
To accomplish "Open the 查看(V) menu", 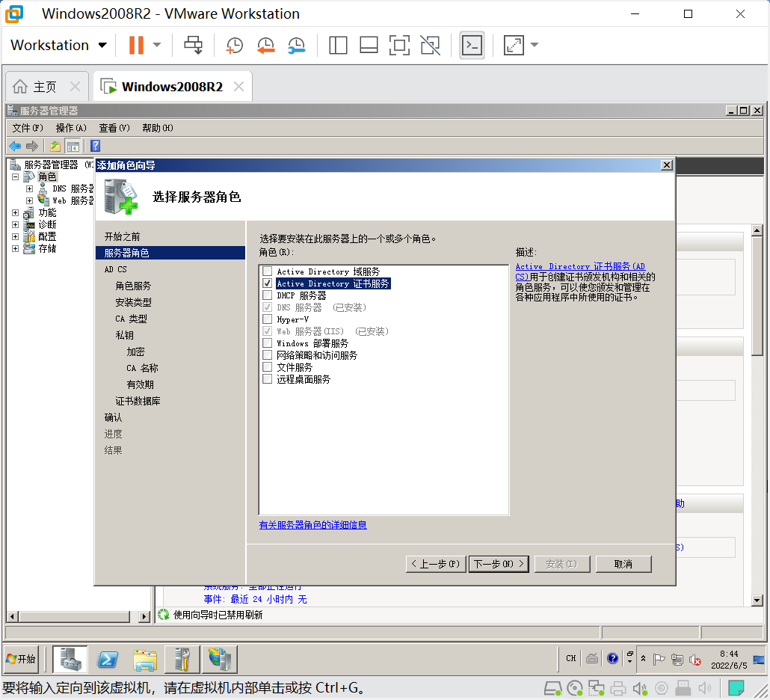I will click(x=114, y=128).
